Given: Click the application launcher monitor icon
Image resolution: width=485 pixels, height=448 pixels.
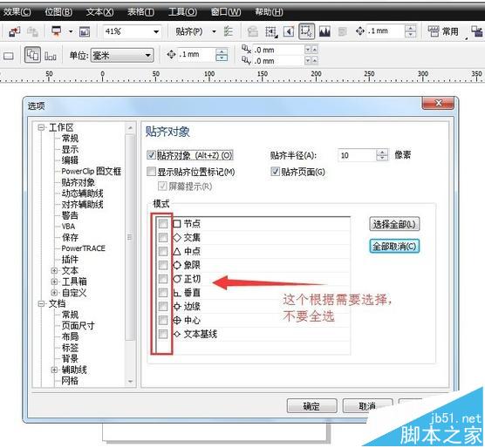Looking at the screenshot, I should [57, 31].
